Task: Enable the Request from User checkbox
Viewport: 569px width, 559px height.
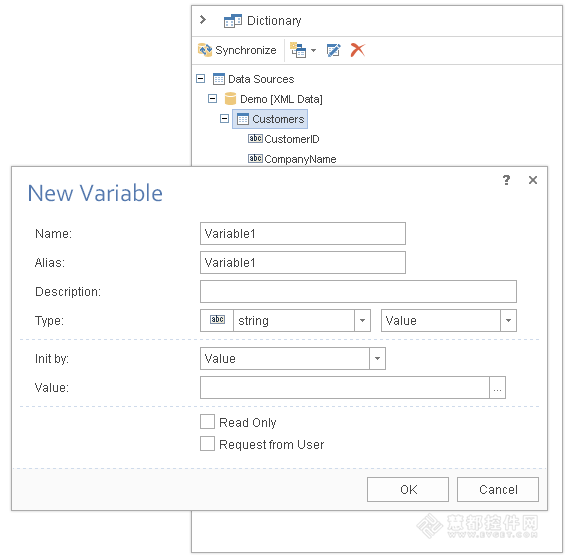Action: pos(207,444)
